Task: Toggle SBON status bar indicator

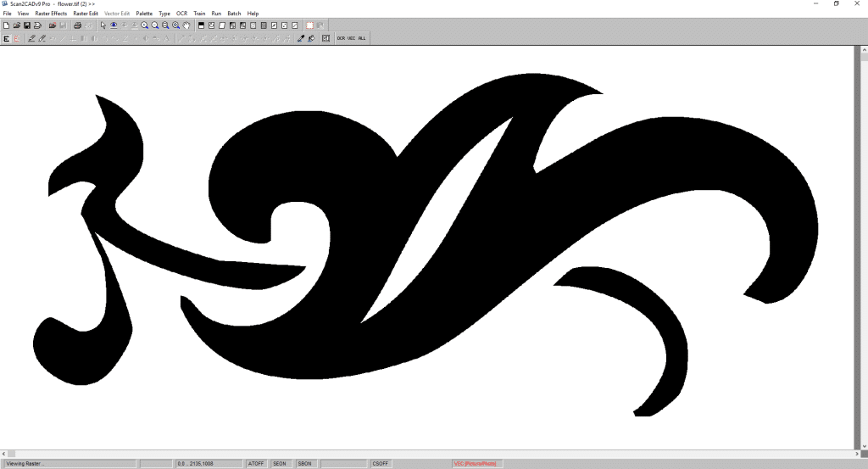Action: coord(305,463)
